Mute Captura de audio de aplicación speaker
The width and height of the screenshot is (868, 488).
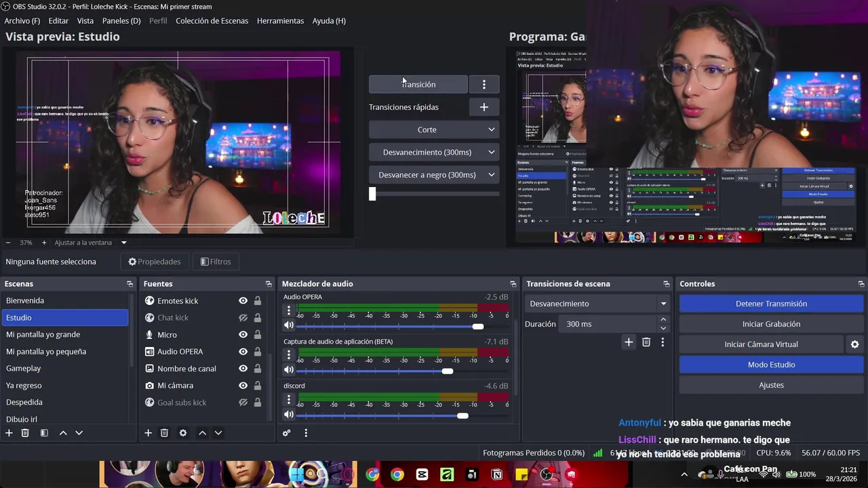(289, 369)
